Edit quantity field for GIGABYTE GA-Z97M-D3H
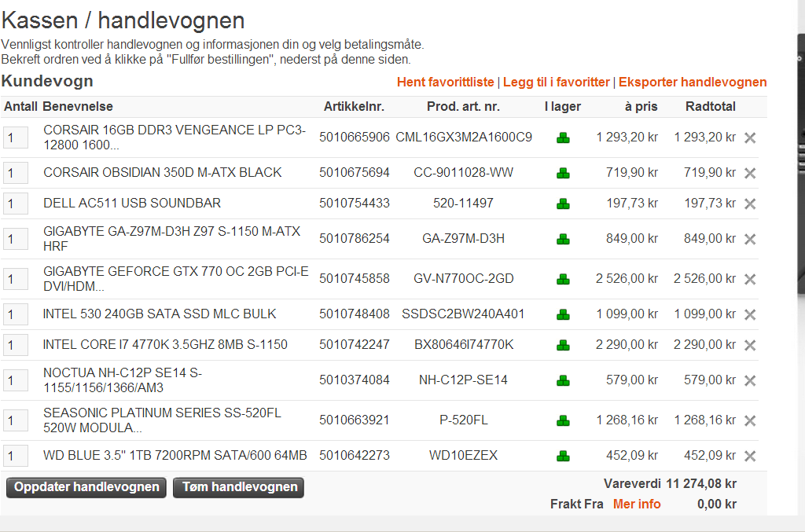This screenshot has height=532, width=805. tap(16, 239)
